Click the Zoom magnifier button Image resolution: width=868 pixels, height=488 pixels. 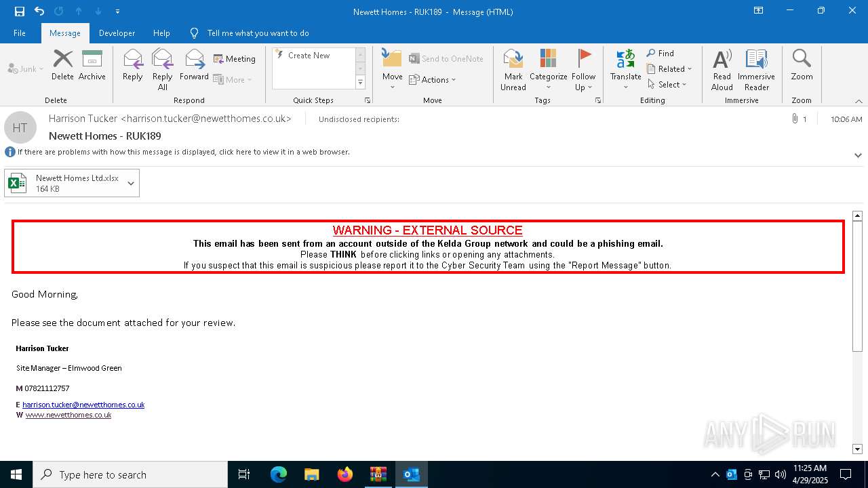pyautogui.click(x=802, y=65)
